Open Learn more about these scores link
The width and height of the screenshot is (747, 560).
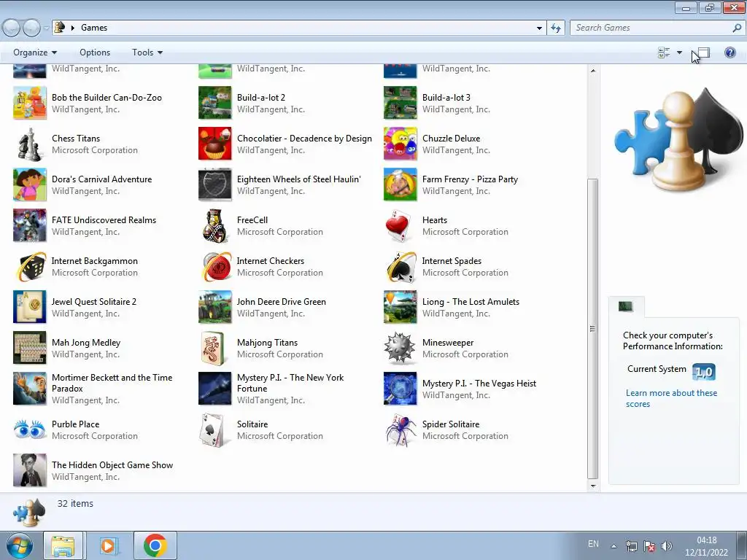(671, 399)
